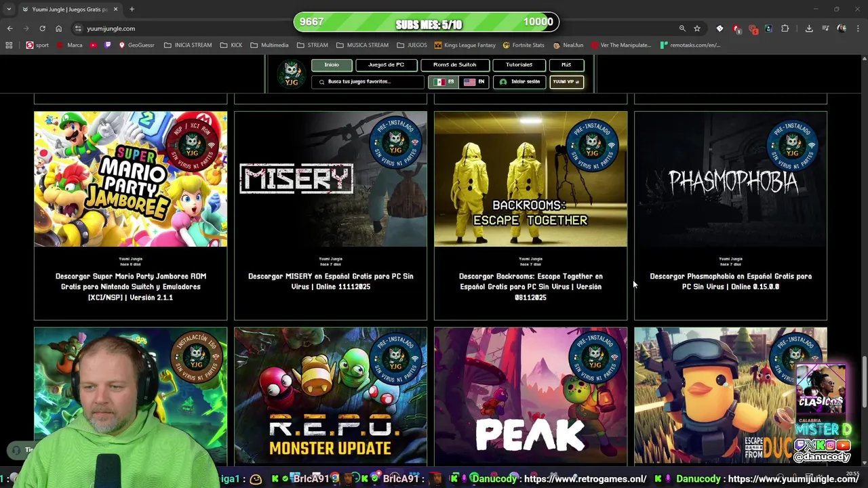This screenshot has width=868, height=488.
Task: Open the GeoGuessr bookmark
Action: [x=136, y=45]
